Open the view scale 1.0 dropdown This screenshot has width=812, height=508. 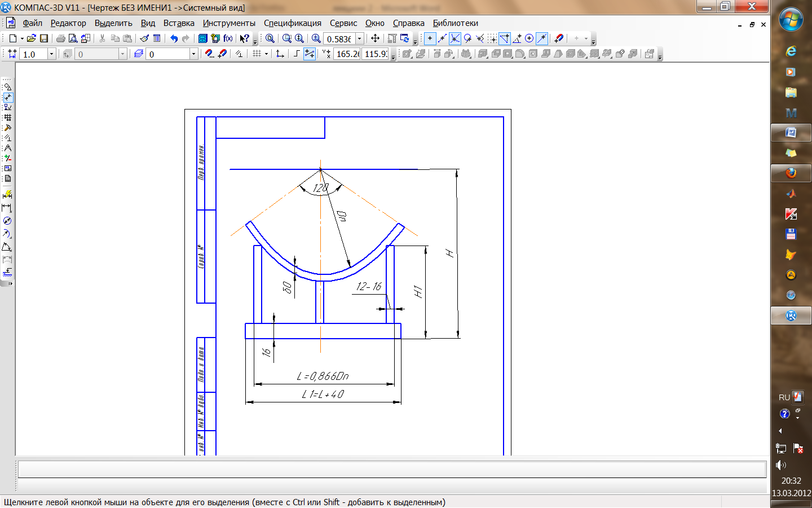51,54
